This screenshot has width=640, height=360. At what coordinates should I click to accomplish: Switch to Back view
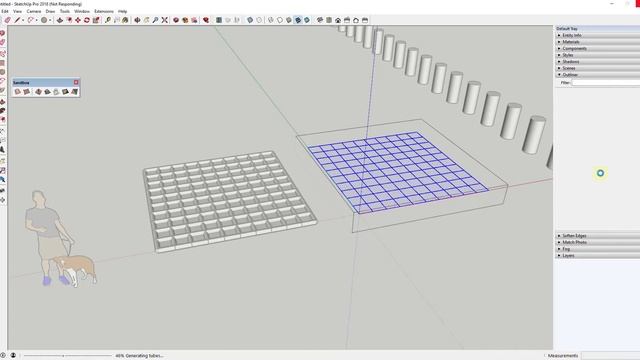(356, 20)
